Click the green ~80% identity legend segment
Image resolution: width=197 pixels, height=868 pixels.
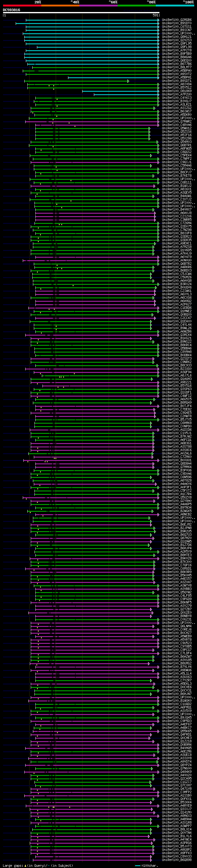(x=137, y=6)
